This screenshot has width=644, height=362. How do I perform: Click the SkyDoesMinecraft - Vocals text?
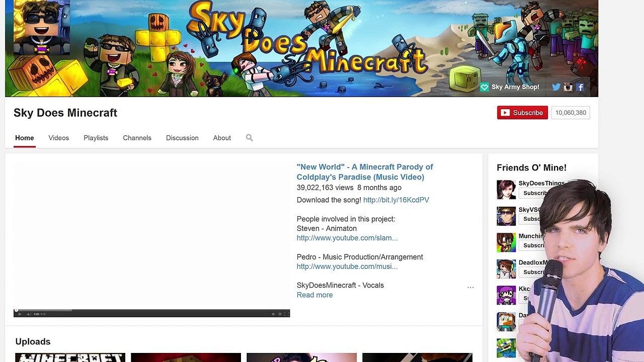click(x=340, y=285)
